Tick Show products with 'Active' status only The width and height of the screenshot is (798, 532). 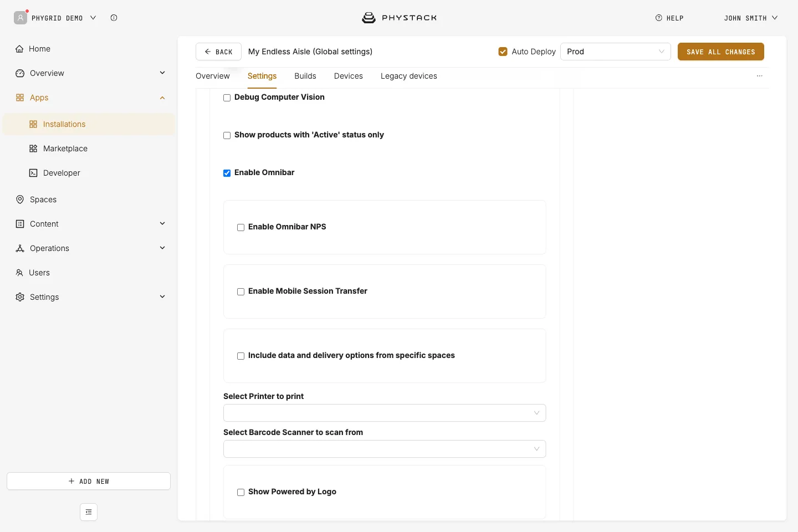pos(227,135)
